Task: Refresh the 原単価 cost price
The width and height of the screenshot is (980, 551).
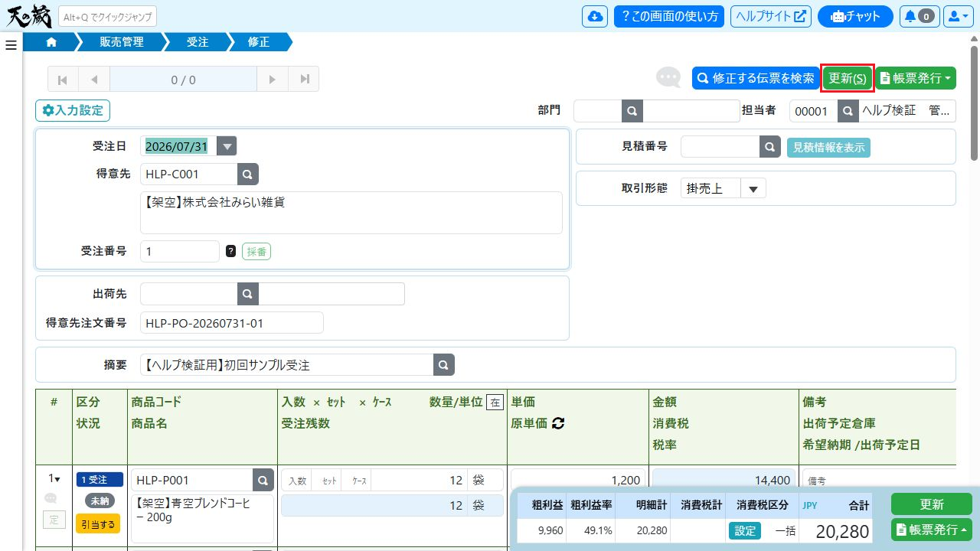Action: tap(558, 423)
